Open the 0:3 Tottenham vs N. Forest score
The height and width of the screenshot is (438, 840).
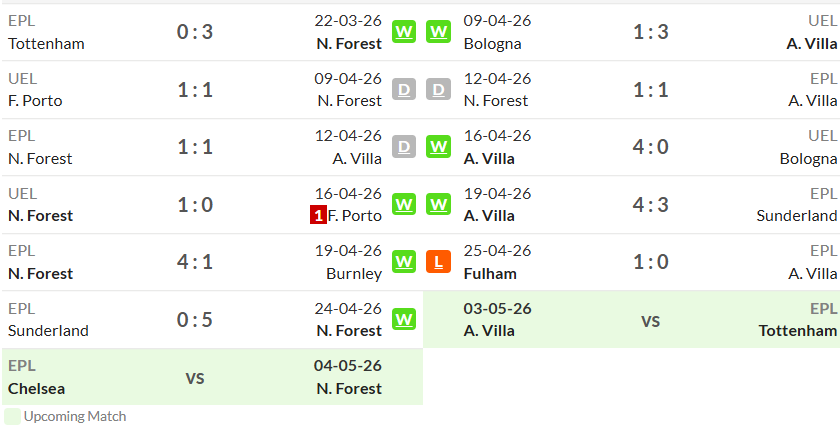195,32
